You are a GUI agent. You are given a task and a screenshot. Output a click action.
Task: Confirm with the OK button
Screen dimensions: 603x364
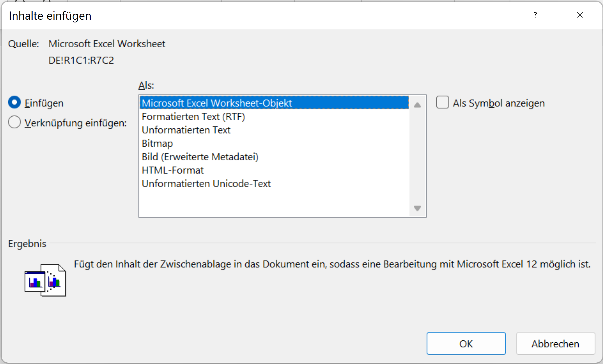click(466, 343)
